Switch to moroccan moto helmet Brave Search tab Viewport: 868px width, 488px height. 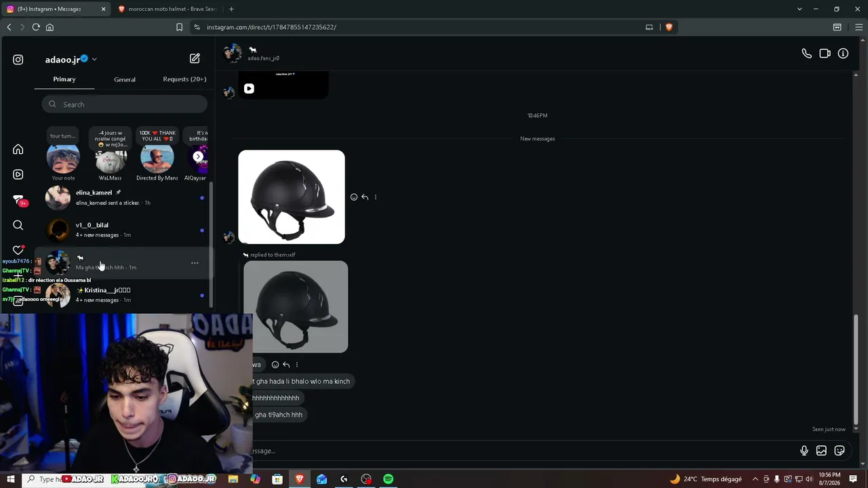point(167,9)
